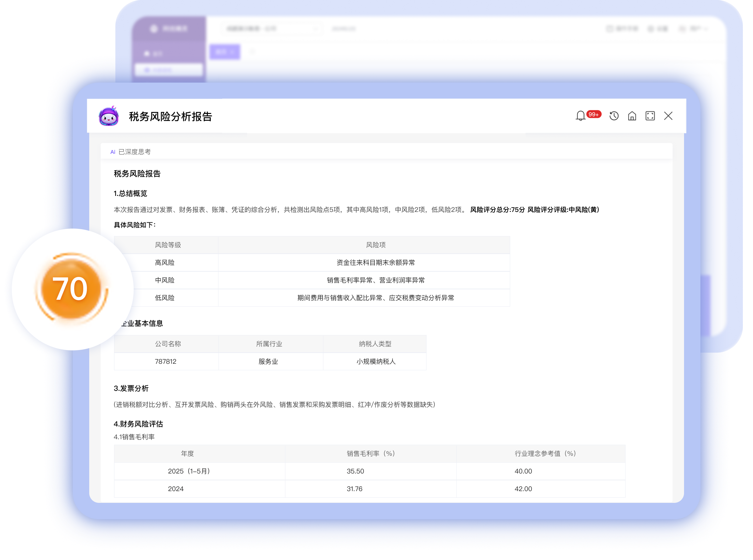The width and height of the screenshot is (753, 560).
Task: Go to home via house icon
Action: [632, 116]
